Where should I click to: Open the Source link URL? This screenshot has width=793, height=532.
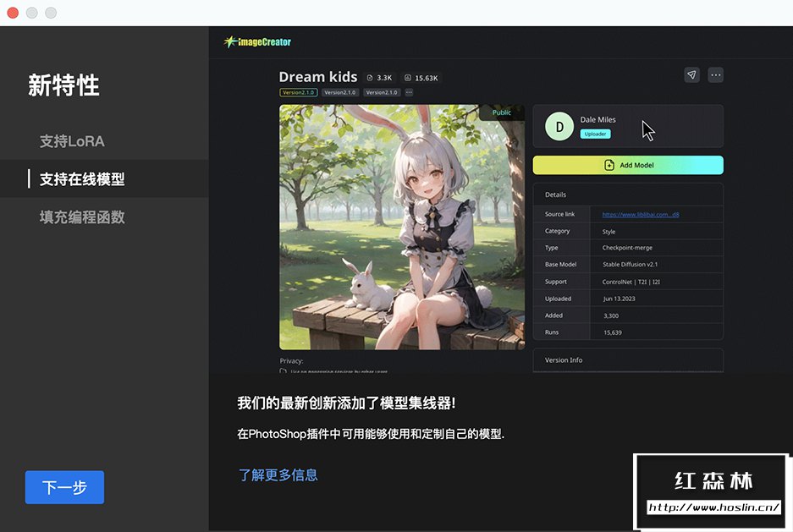(x=641, y=214)
